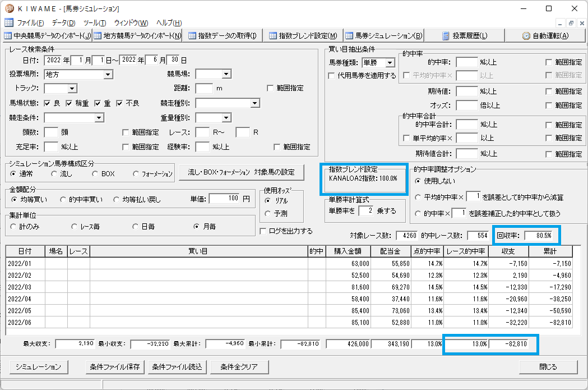Select the 2022/06 result row
This screenshot has height=390, width=588.
coord(289,323)
